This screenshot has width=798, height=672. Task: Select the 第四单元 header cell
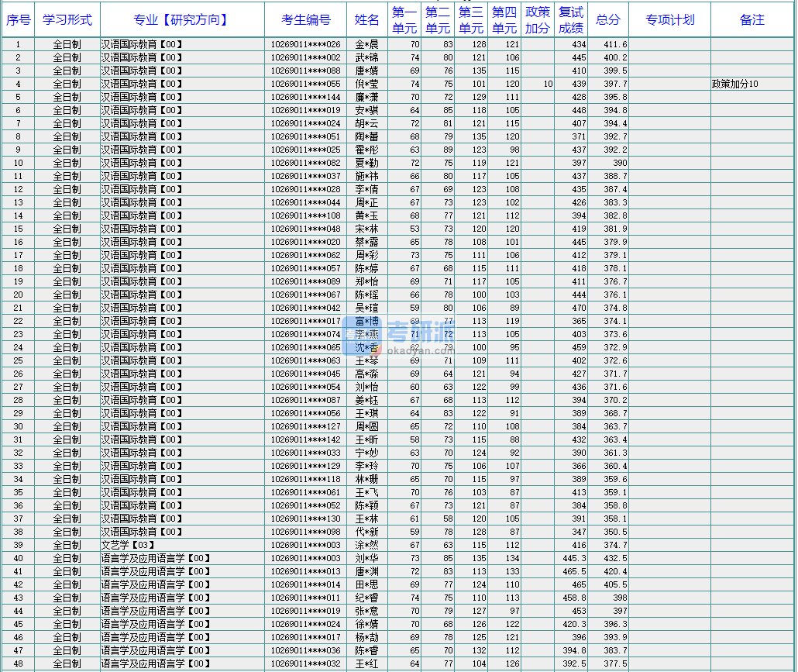click(x=504, y=20)
